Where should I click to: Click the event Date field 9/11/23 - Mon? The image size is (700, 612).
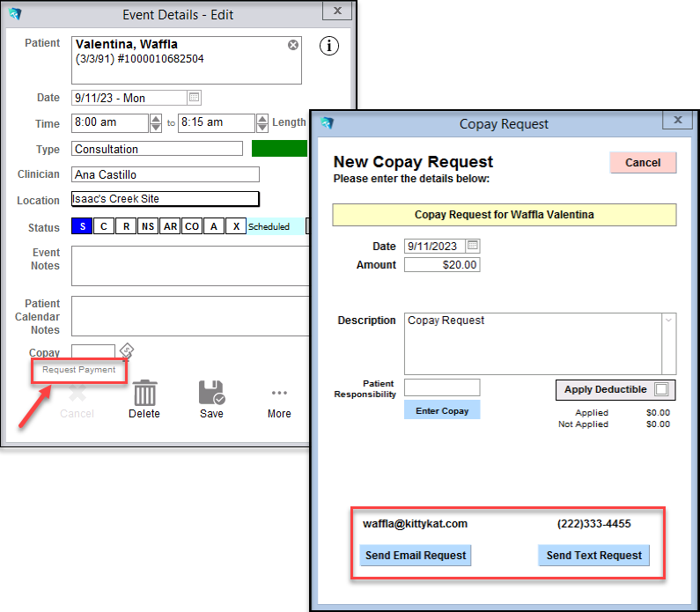129,98
